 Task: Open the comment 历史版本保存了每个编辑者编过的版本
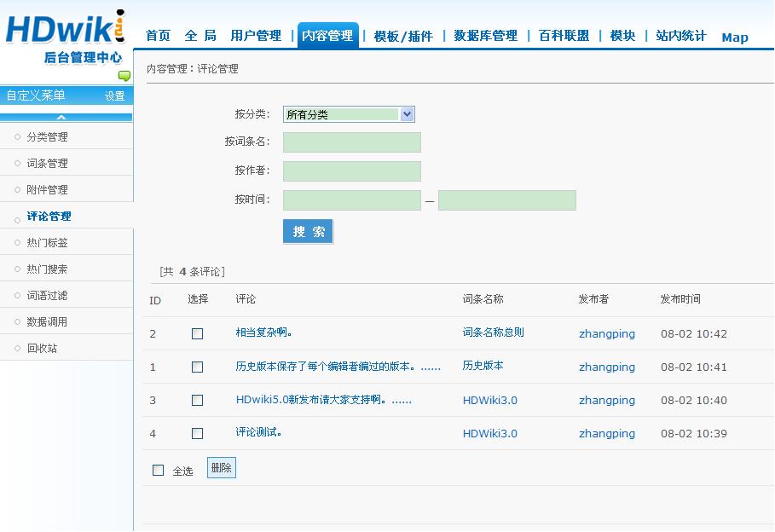[338, 367]
